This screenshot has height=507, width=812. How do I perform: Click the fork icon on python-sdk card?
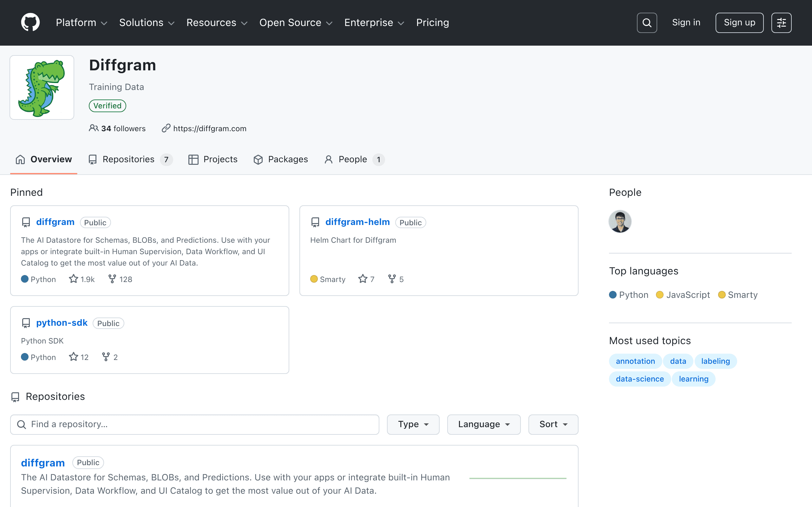pos(106,356)
